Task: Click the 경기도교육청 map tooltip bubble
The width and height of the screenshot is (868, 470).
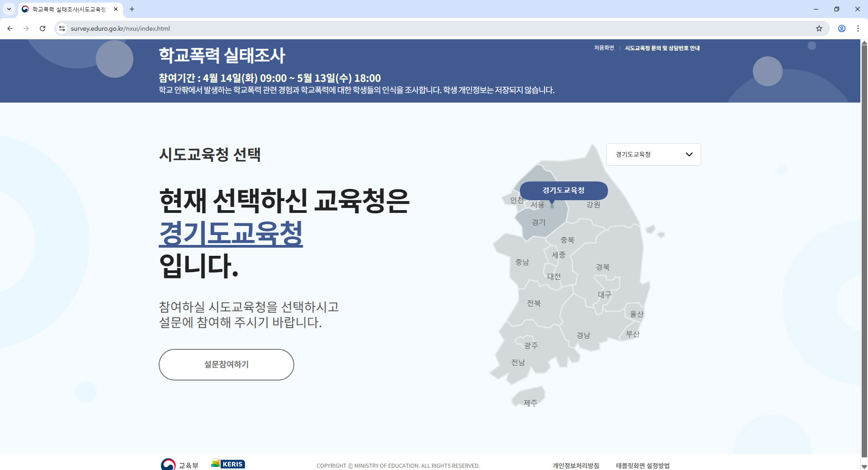Action: tap(564, 190)
